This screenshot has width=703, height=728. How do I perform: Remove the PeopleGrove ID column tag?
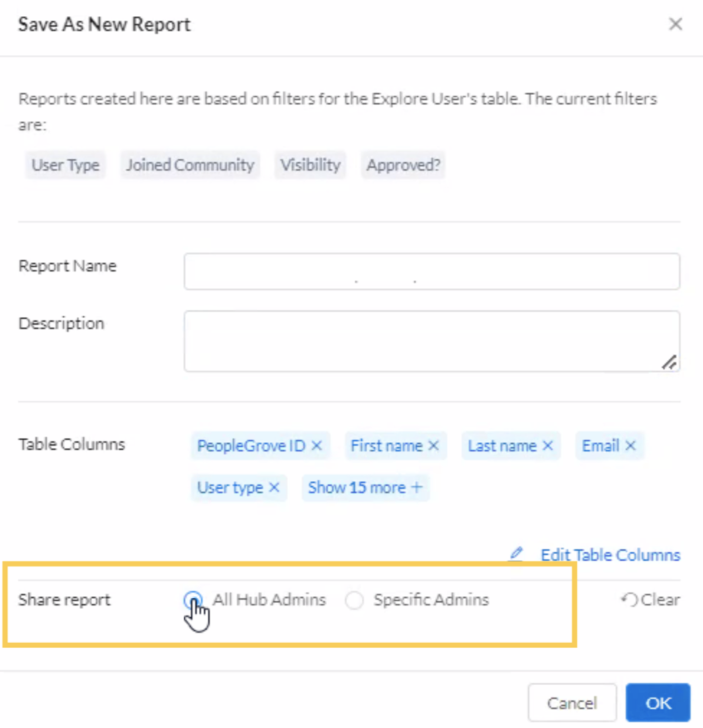(x=317, y=446)
